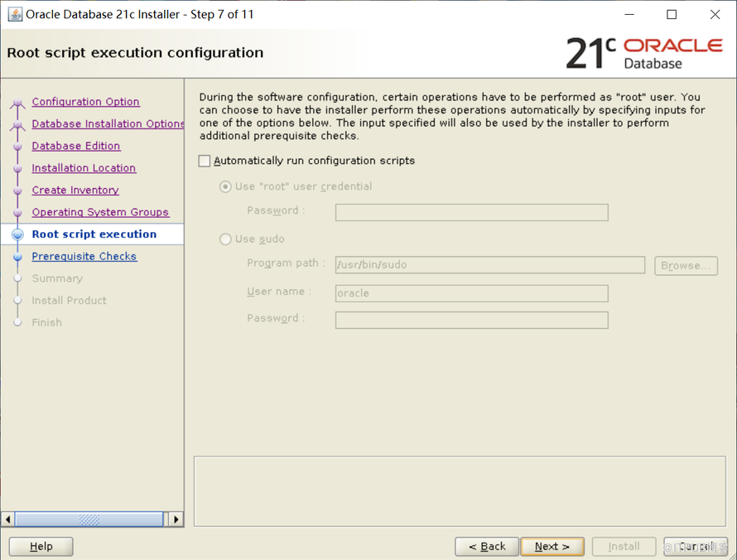737x560 pixels.
Task: Click the Summary step label
Action: pos(57,278)
